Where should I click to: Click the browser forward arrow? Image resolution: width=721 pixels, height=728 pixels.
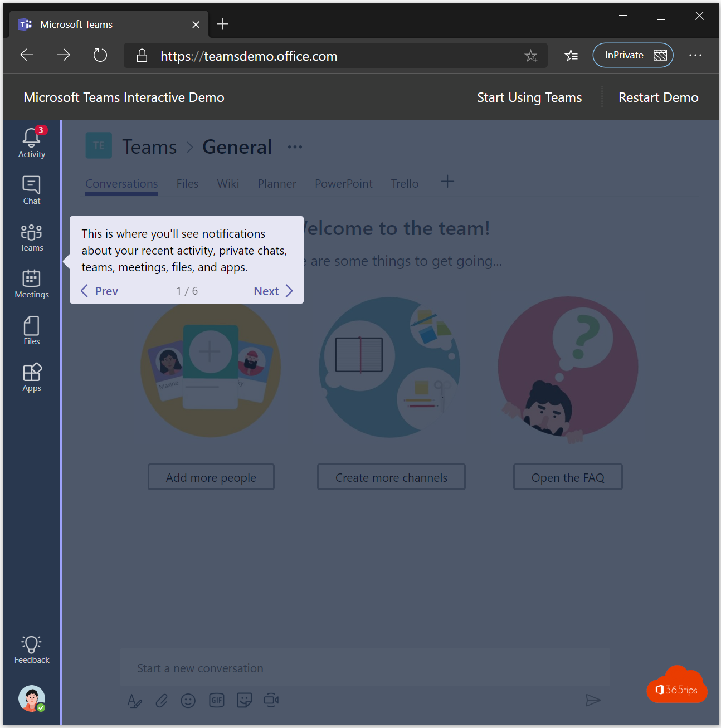[x=64, y=55]
